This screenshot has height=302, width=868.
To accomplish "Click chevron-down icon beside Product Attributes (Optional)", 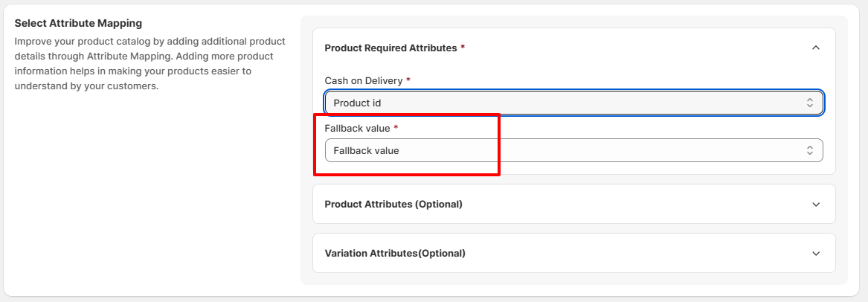I will coord(816,205).
